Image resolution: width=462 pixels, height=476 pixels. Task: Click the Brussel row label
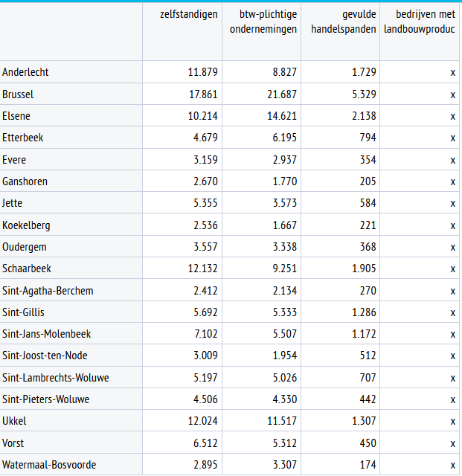click(19, 94)
